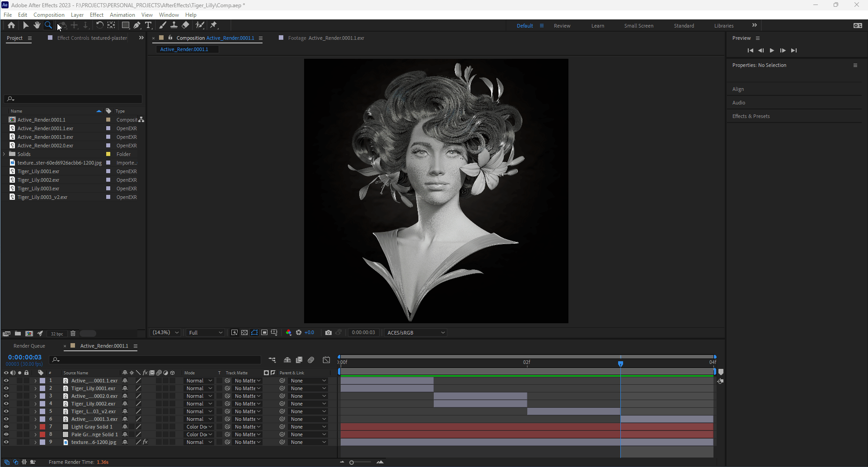868x467 pixels.
Task: Click the timeline zoom slider handle
Action: [x=352, y=462]
